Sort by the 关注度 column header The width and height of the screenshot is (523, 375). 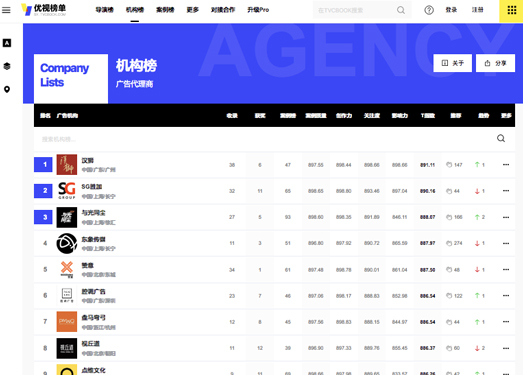point(372,116)
